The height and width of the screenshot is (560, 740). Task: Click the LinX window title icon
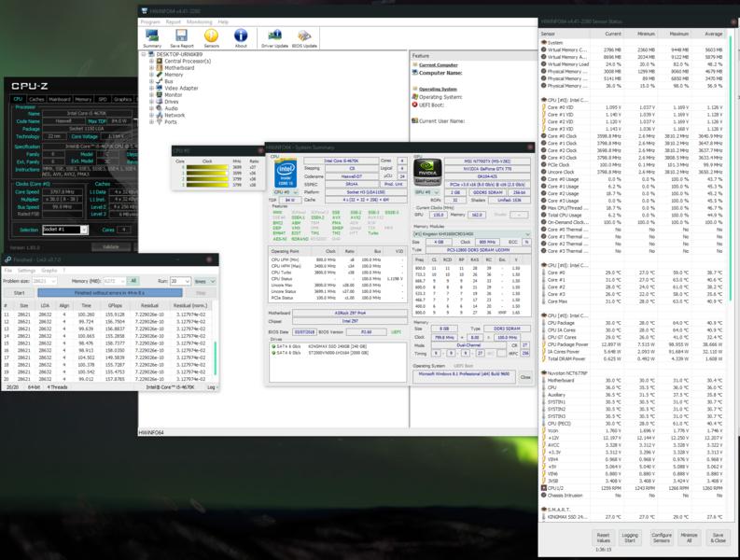7,259
